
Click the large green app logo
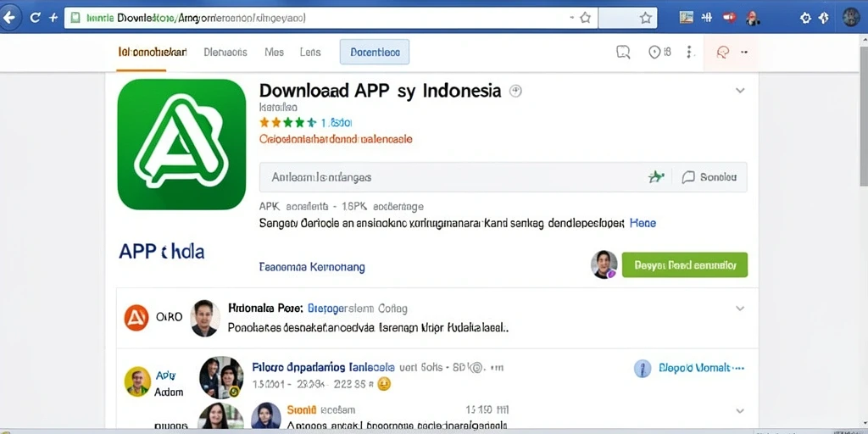click(181, 144)
